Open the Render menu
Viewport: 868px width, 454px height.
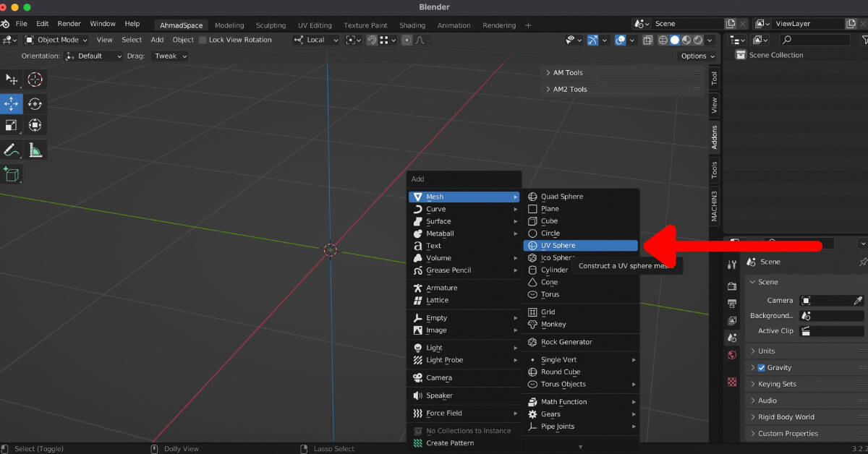(x=69, y=24)
